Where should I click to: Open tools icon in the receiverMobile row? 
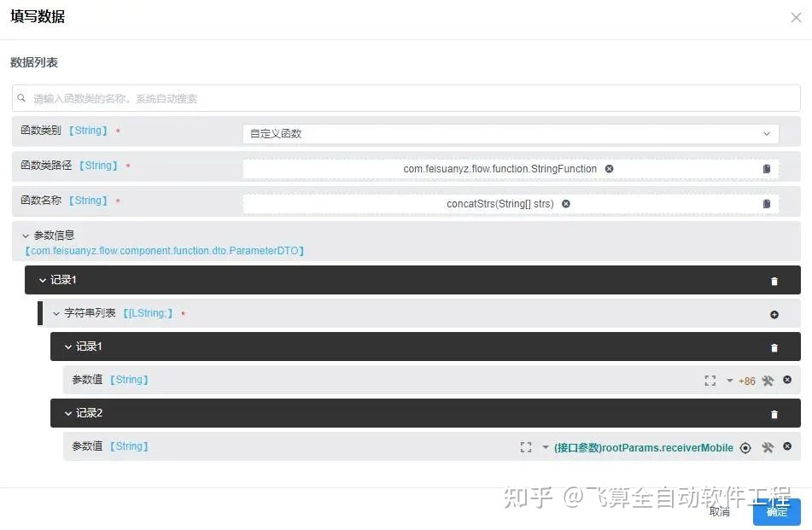[768, 447]
